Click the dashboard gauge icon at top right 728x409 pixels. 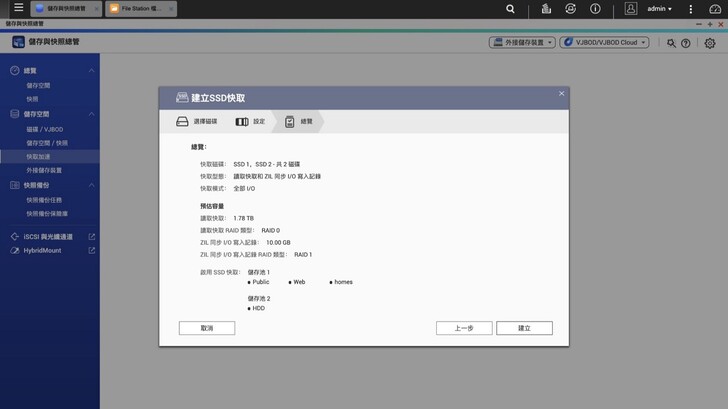click(715, 9)
